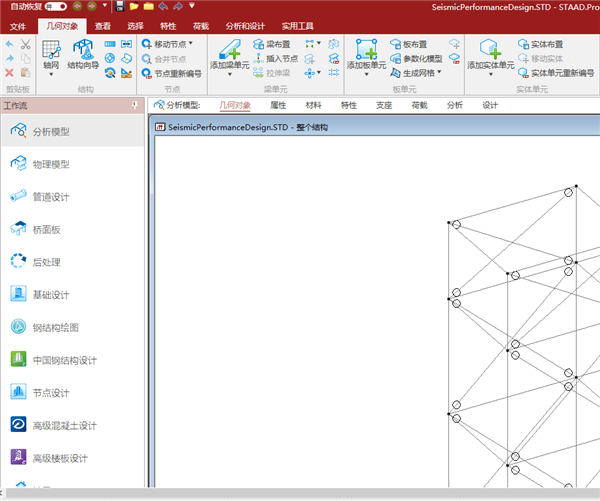Pin the 工作流 workflow panel
Viewport: 600px width, 501px height.
pos(135,105)
